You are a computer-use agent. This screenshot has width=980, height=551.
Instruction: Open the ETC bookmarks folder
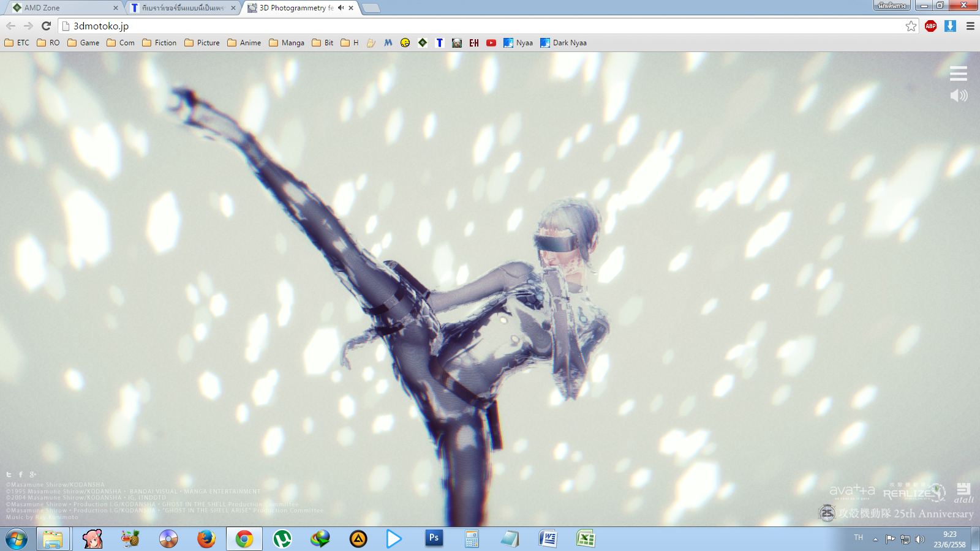17,43
